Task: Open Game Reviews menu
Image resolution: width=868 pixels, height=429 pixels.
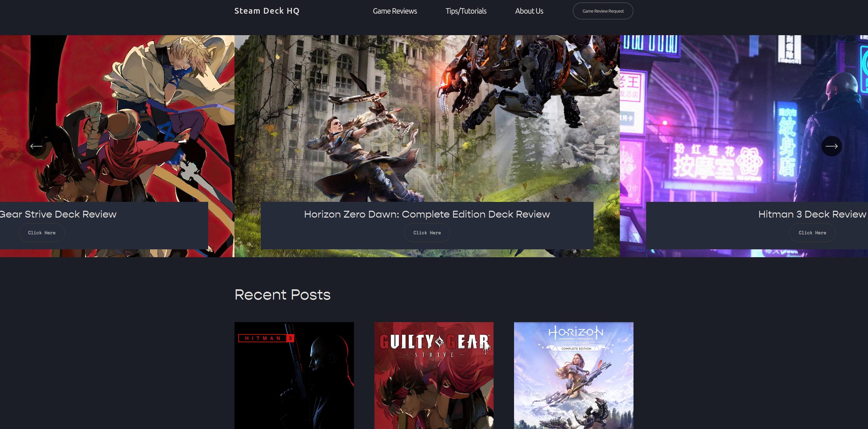Action: tap(395, 11)
